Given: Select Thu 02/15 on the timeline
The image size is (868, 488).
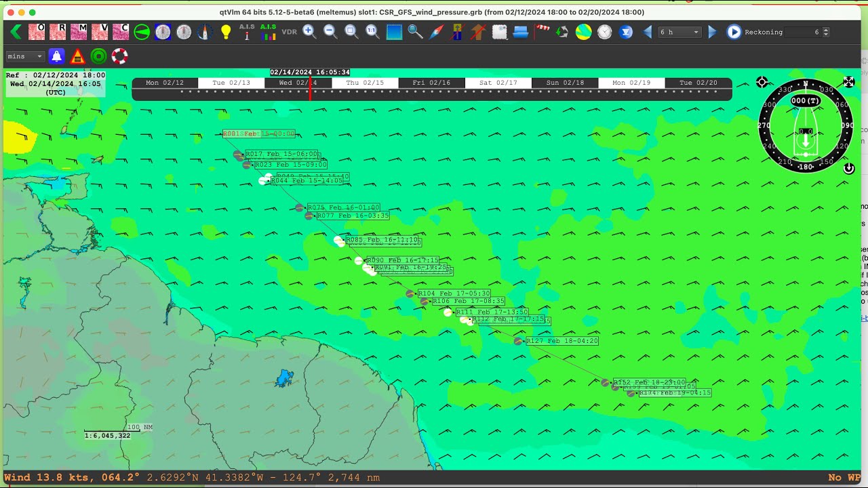Looking at the screenshot, I should pos(365,83).
